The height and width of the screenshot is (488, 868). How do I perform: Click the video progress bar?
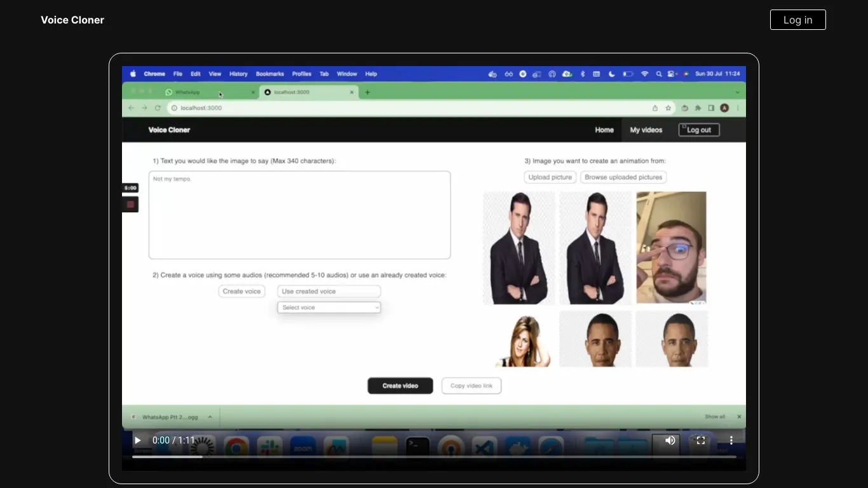click(x=434, y=457)
